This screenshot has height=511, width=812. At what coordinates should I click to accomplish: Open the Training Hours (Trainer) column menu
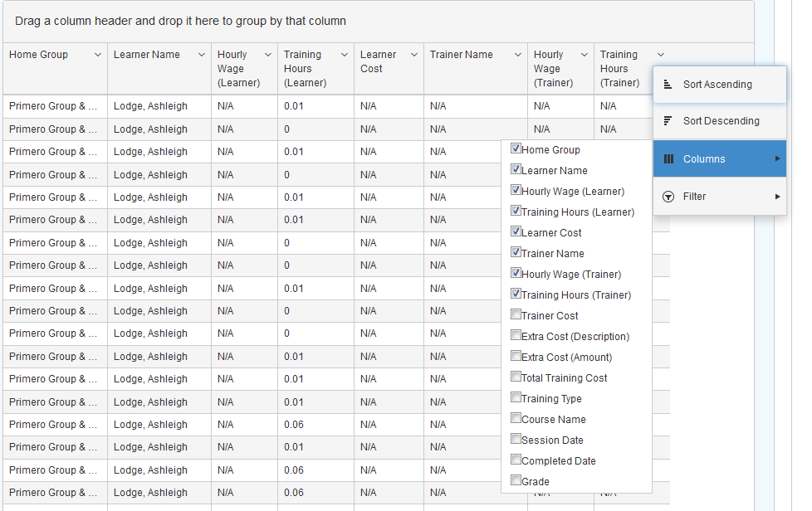[x=660, y=55]
